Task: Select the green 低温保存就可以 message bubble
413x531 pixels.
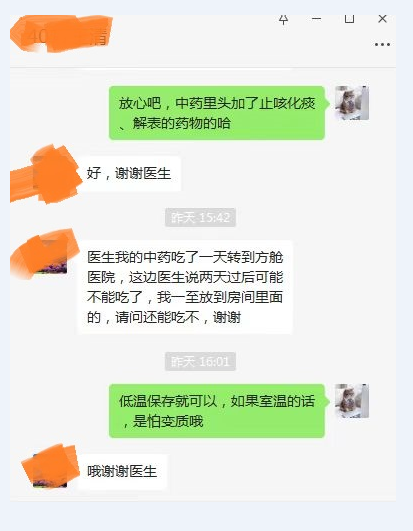Action: tap(217, 411)
